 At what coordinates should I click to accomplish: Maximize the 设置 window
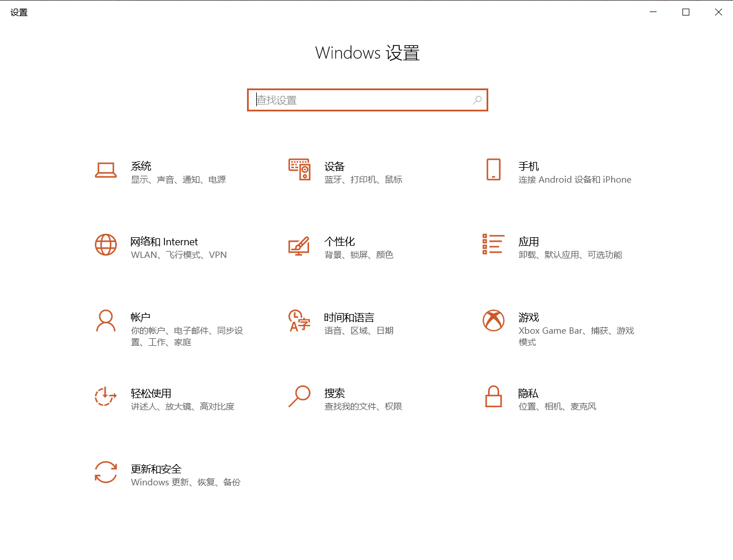(x=685, y=12)
